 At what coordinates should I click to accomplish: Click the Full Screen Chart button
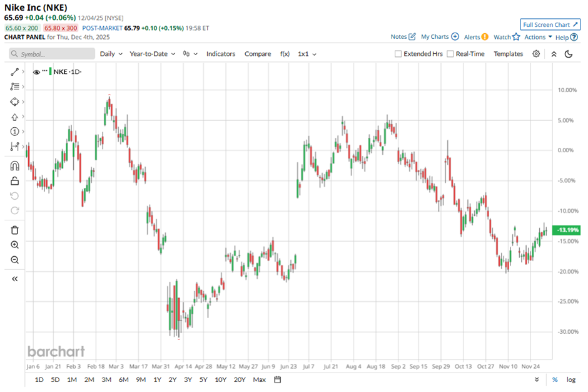coord(550,24)
